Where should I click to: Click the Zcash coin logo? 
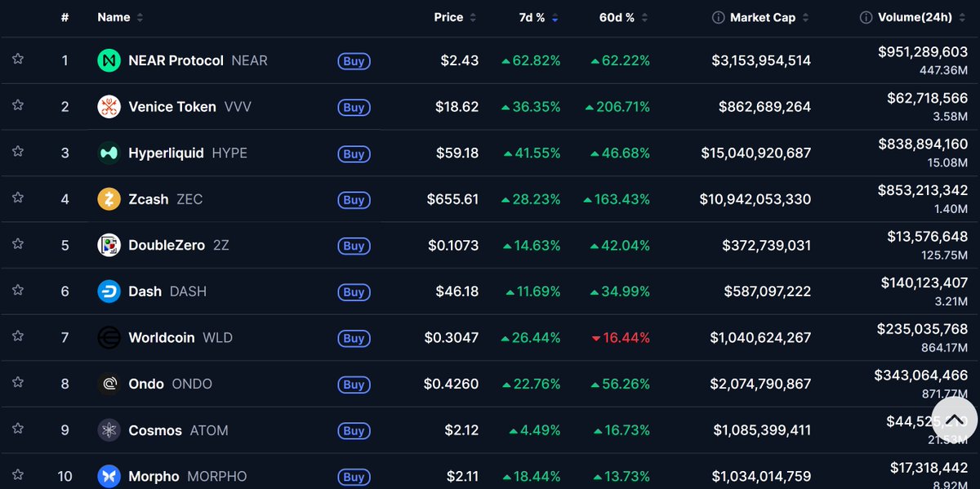point(109,199)
